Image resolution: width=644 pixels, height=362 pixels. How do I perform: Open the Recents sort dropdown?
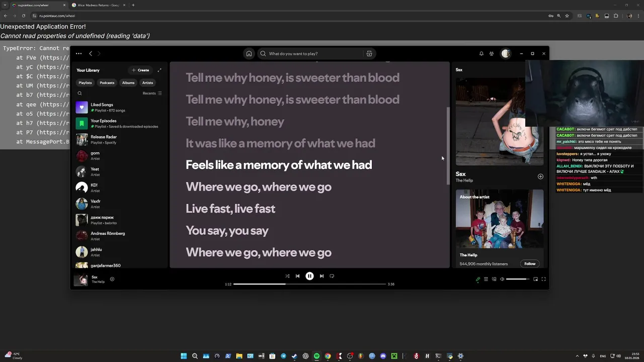coord(152,93)
